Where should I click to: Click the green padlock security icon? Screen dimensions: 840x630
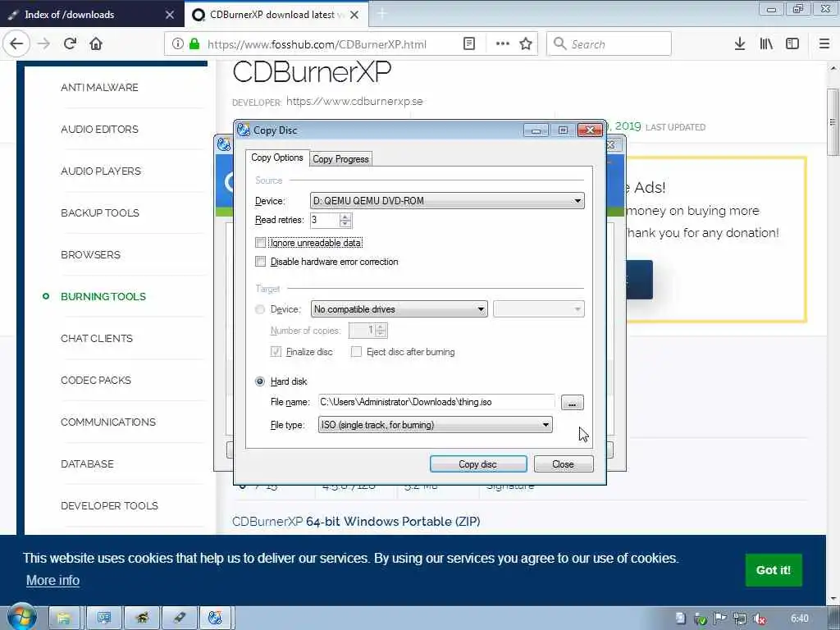tap(194, 44)
